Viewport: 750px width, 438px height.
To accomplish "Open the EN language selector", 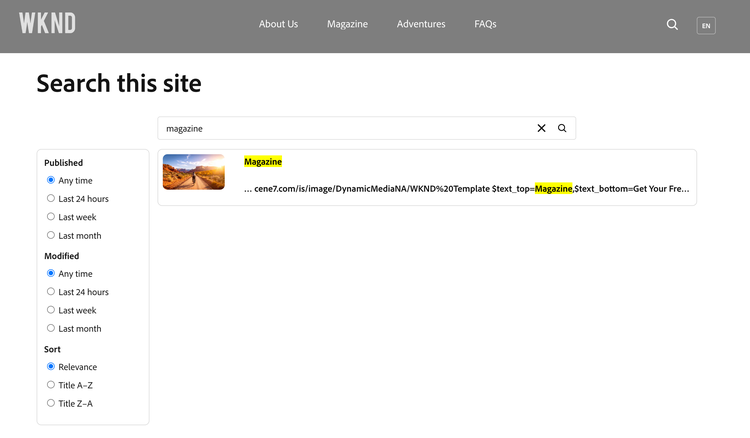I will 706,26.
